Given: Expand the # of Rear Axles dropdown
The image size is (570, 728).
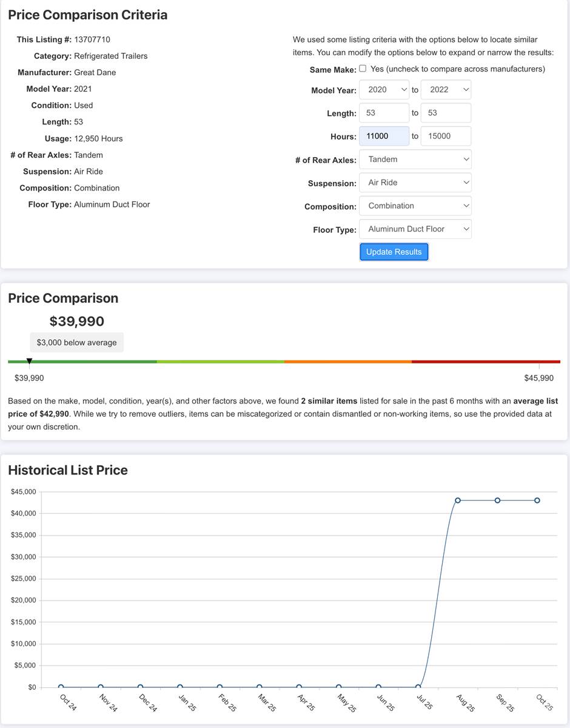Looking at the screenshot, I should pyautogui.click(x=415, y=160).
